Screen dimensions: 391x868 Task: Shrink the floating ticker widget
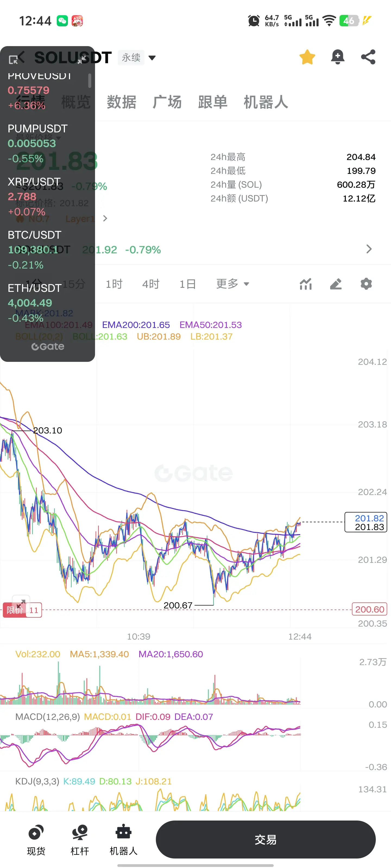click(82, 60)
